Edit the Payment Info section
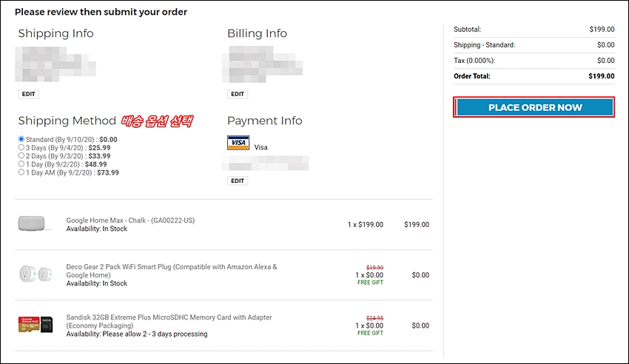This screenshot has height=364, width=629. click(238, 181)
